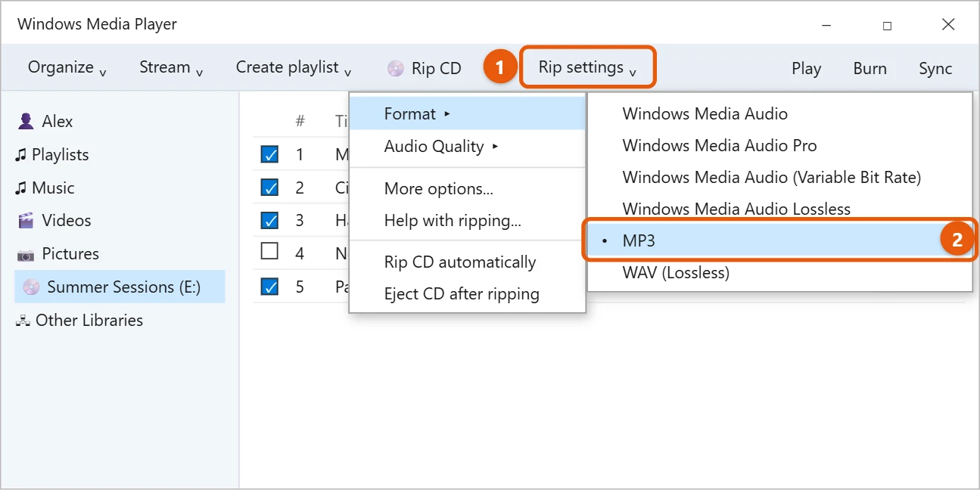Select track number 2 row
Viewport: 980px width, 490px height.
point(300,188)
